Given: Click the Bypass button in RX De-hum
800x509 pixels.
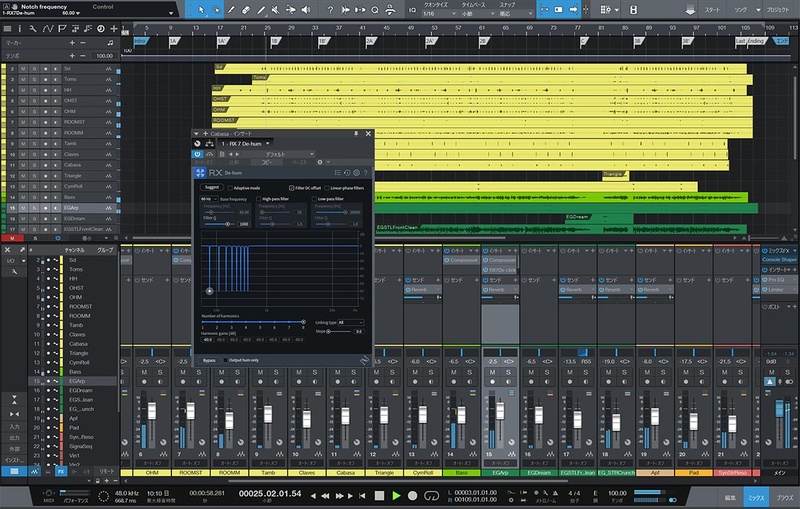Looking at the screenshot, I should tap(209, 359).
